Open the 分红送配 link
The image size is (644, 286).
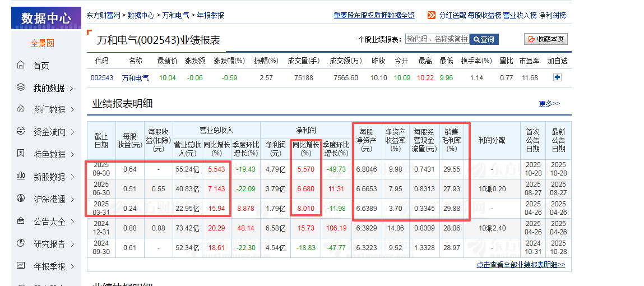pyautogui.click(x=453, y=15)
